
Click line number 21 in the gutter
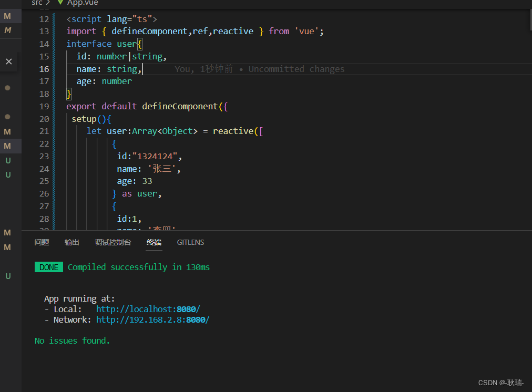click(44, 131)
